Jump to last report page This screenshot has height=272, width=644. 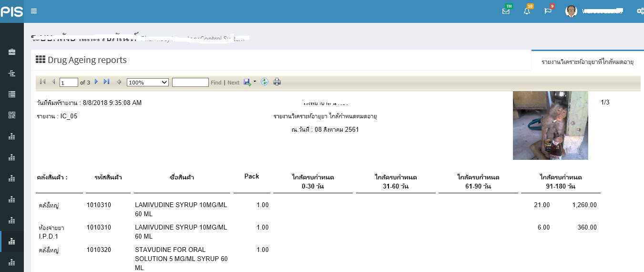click(x=106, y=82)
